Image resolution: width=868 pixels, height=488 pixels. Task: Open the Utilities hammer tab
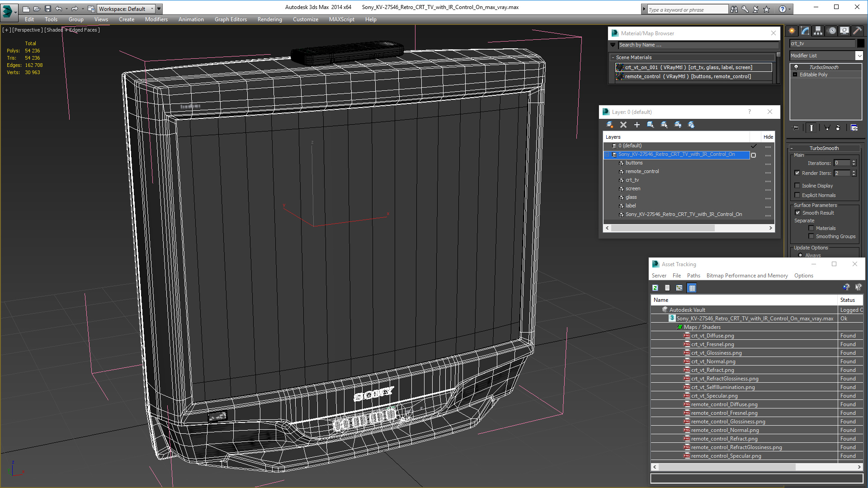pyautogui.click(x=858, y=31)
